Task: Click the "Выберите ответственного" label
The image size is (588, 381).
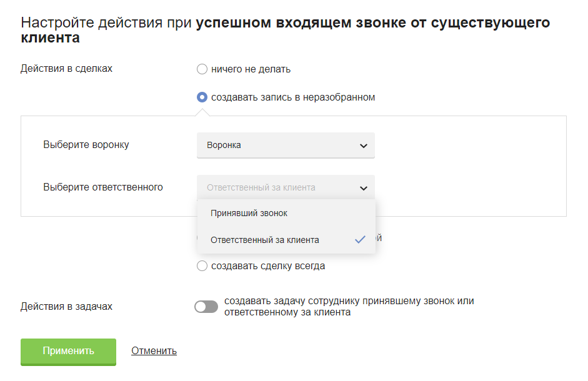Action: [x=103, y=187]
